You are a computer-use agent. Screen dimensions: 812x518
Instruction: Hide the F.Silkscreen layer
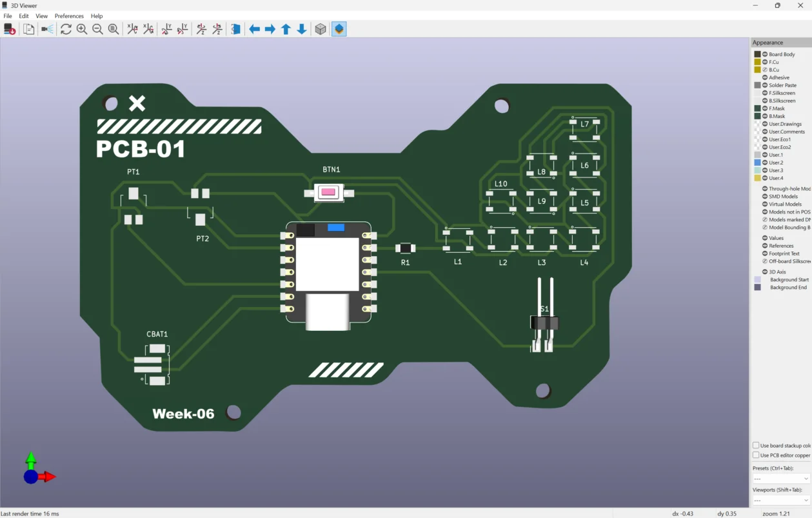[x=765, y=93]
